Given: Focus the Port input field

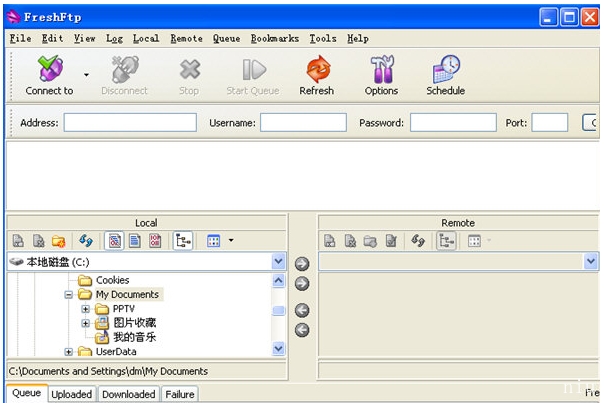Looking at the screenshot, I should click(550, 123).
